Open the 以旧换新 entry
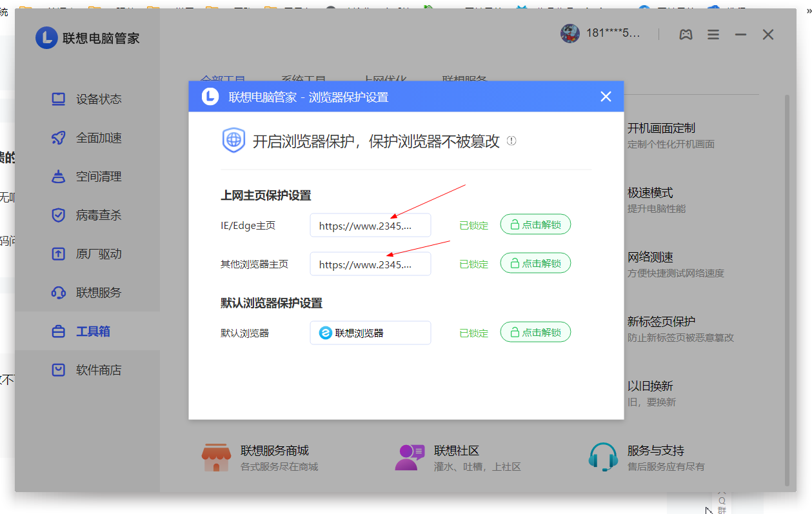Viewport: 812px width, 514px height. pyautogui.click(x=651, y=393)
